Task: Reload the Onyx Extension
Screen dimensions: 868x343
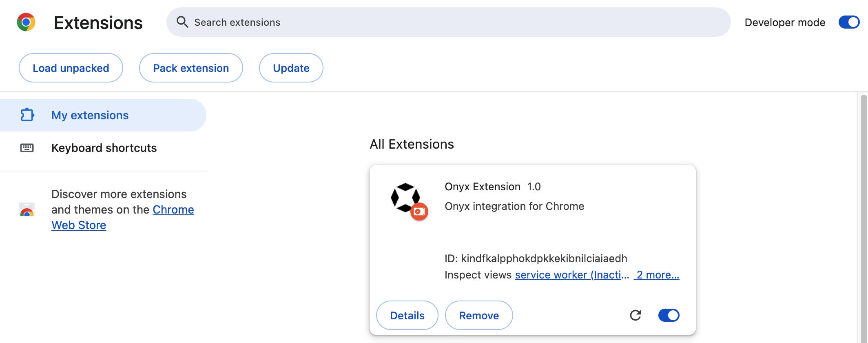Action: 635,315
